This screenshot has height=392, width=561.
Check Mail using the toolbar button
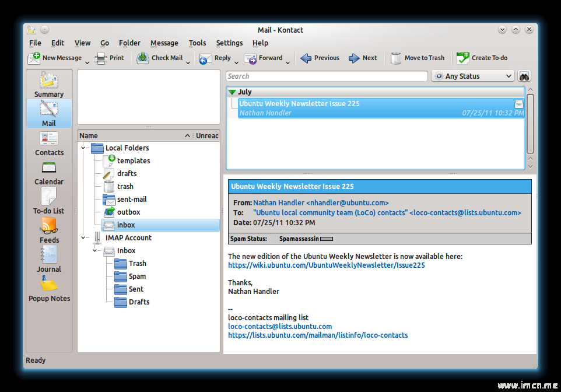[x=160, y=58]
